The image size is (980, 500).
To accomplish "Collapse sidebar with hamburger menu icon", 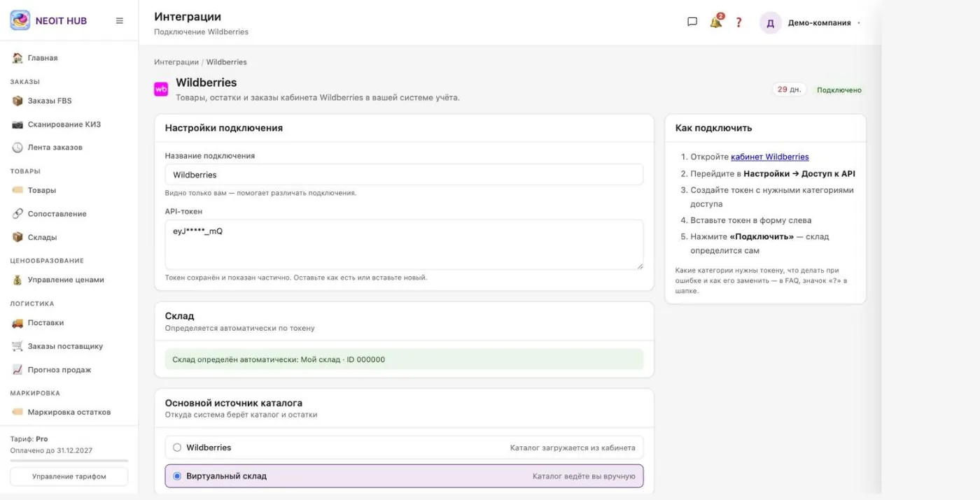I will click(120, 21).
